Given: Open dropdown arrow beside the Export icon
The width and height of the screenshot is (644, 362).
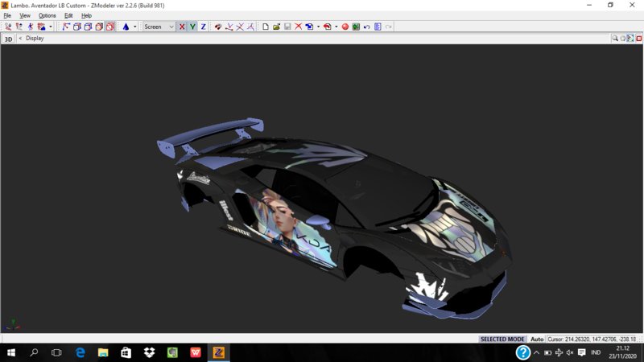Looking at the screenshot, I should pyautogui.click(x=336, y=27).
